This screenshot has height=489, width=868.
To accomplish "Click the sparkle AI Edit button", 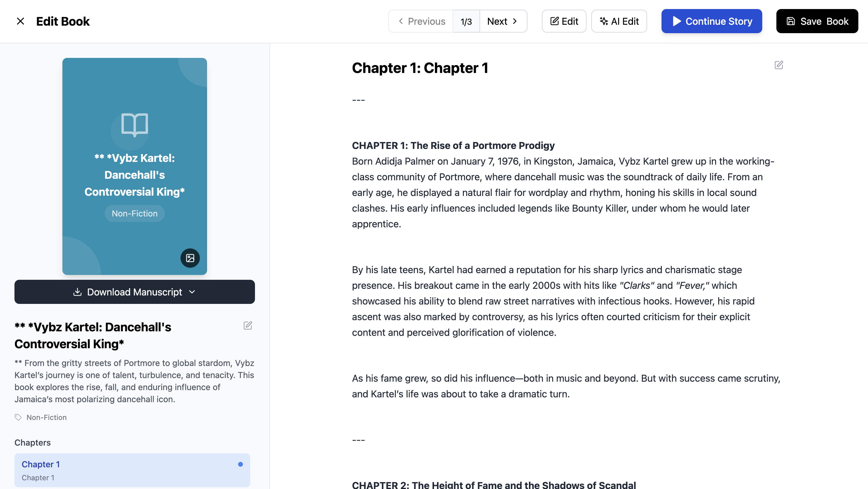I will tap(619, 21).
